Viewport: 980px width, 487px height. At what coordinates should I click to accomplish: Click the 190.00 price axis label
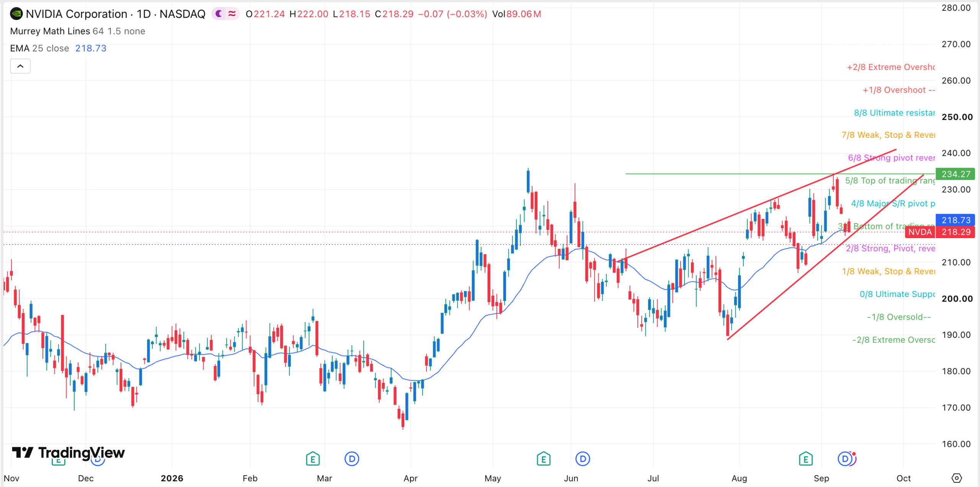point(956,335)
